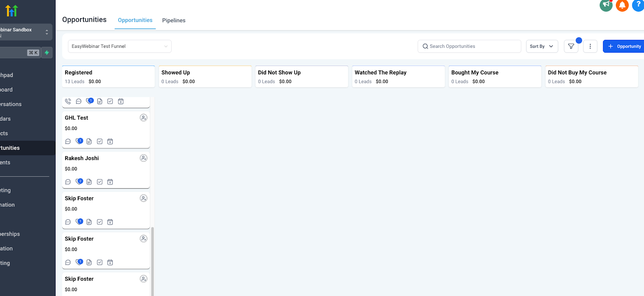Switch to the Pipelines tab
644x296 pixels.
click(173, 21)
